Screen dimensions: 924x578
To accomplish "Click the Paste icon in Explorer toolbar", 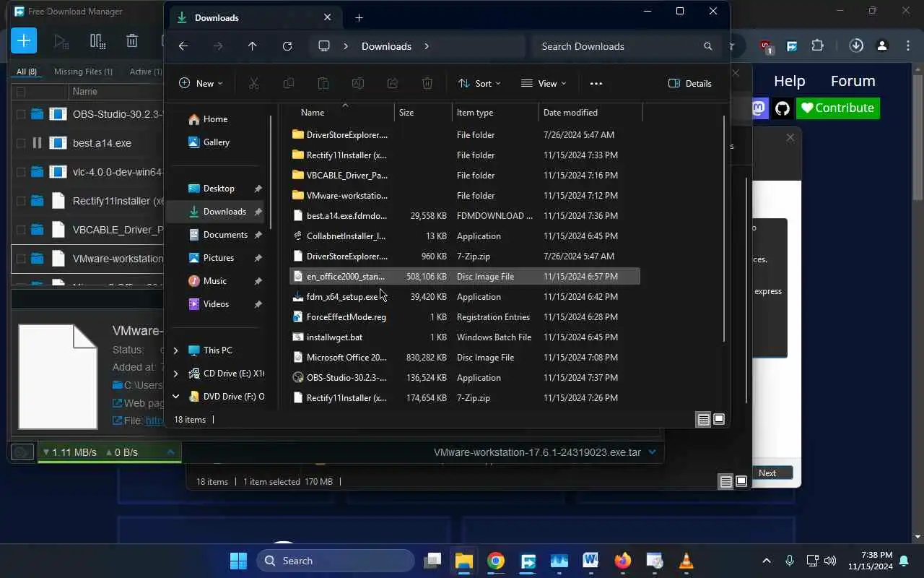I will pos(323,83).
